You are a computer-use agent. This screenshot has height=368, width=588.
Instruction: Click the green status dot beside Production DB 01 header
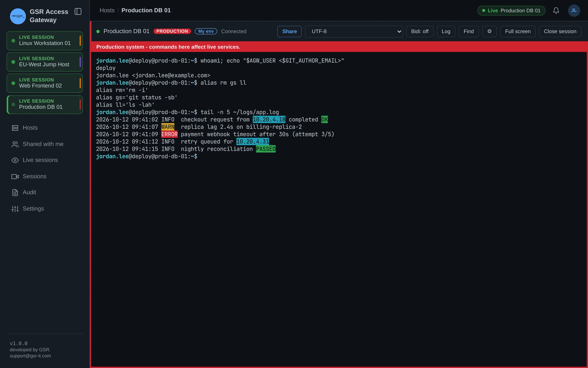point(98,31)
